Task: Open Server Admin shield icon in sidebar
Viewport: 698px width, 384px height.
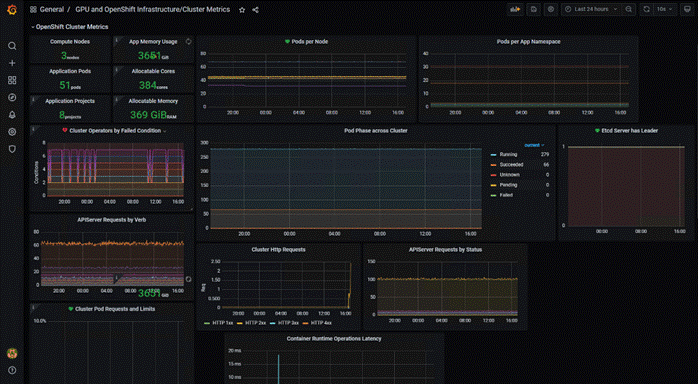Action: click(x=12, y=149)
